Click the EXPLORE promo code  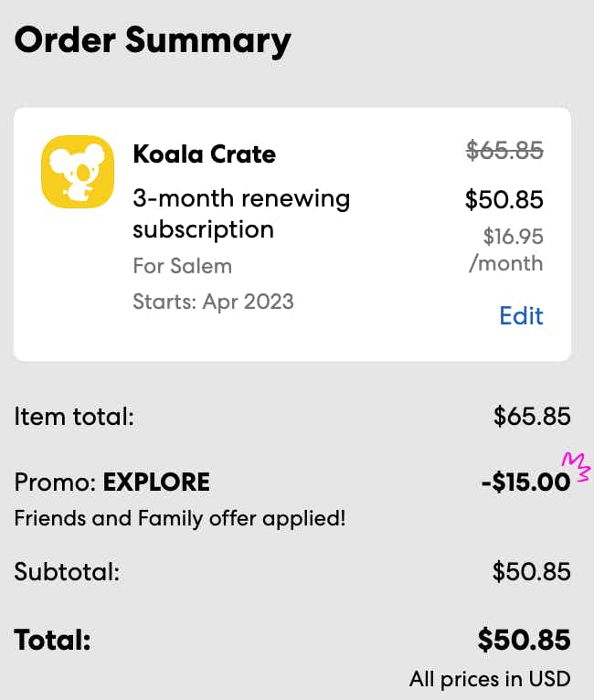pos(156,482)
